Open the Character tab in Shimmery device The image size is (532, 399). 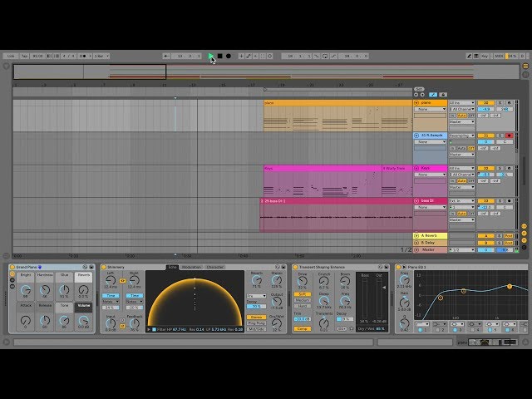pos(215,267)
